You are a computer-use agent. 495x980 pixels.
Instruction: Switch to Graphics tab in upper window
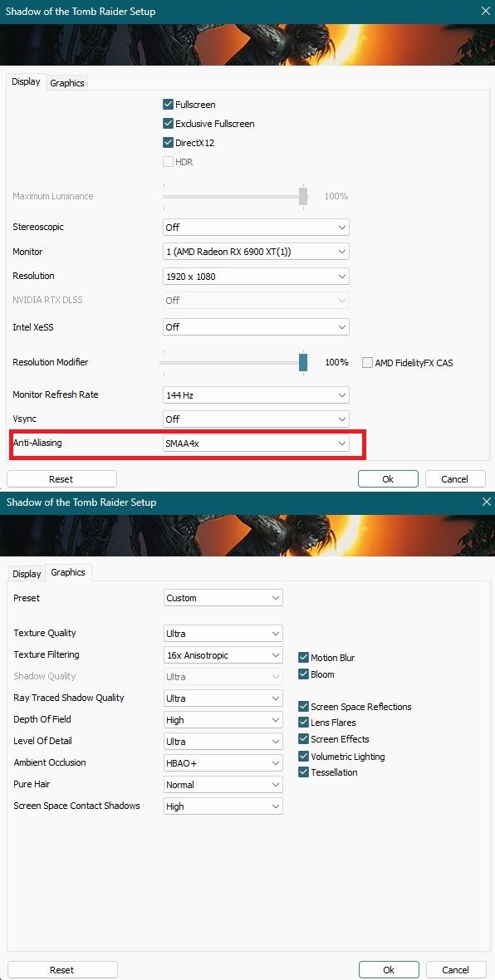[x=67, y=82]
